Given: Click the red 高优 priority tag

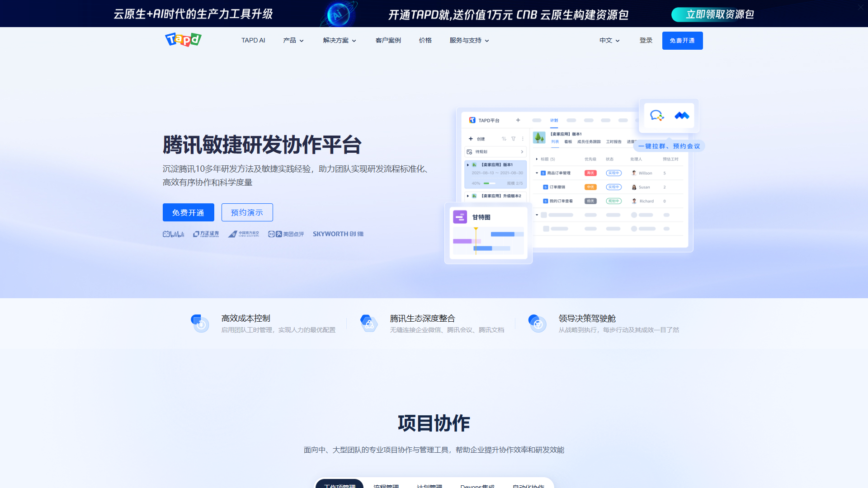Looking at the screenshot, I should click(x=590, y=173).
